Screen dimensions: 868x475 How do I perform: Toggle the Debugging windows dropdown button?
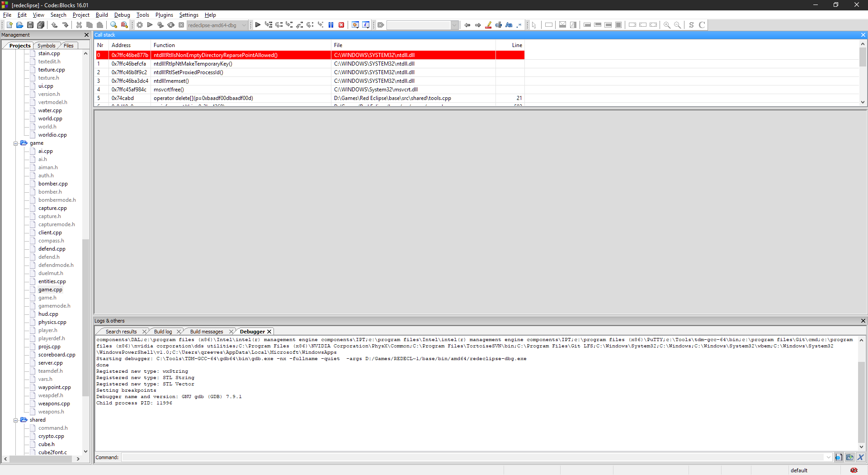(x=355, y=25)
